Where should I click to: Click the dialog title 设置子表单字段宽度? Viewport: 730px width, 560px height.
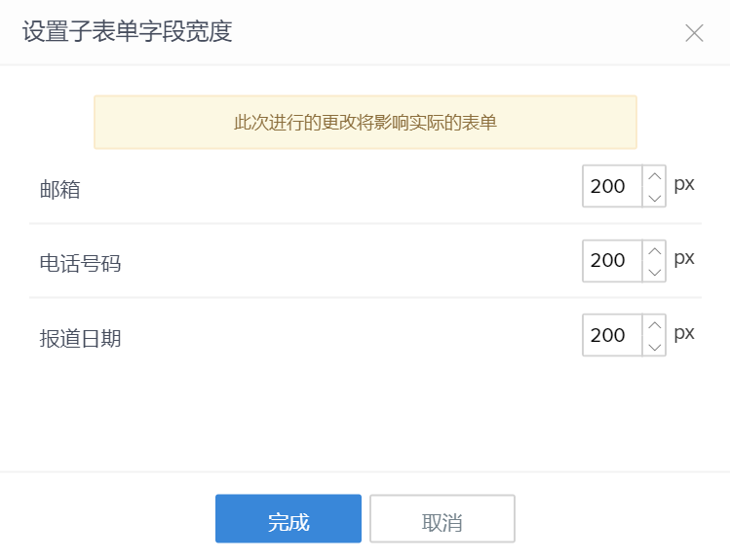click(127, 32)
